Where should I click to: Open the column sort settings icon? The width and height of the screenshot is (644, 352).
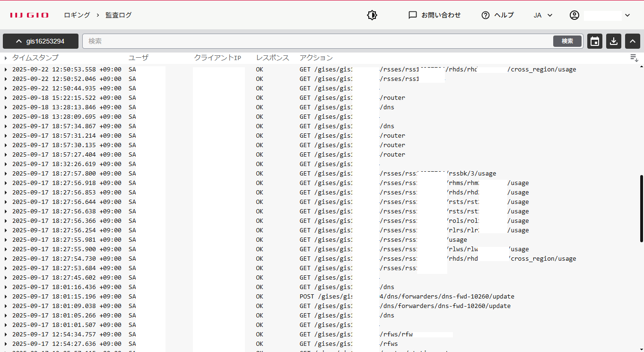click(x=634, y=58)
